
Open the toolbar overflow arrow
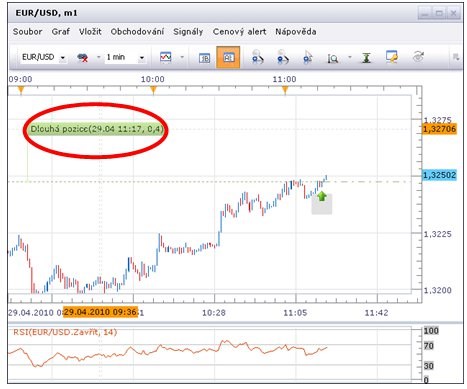(456, 57)
